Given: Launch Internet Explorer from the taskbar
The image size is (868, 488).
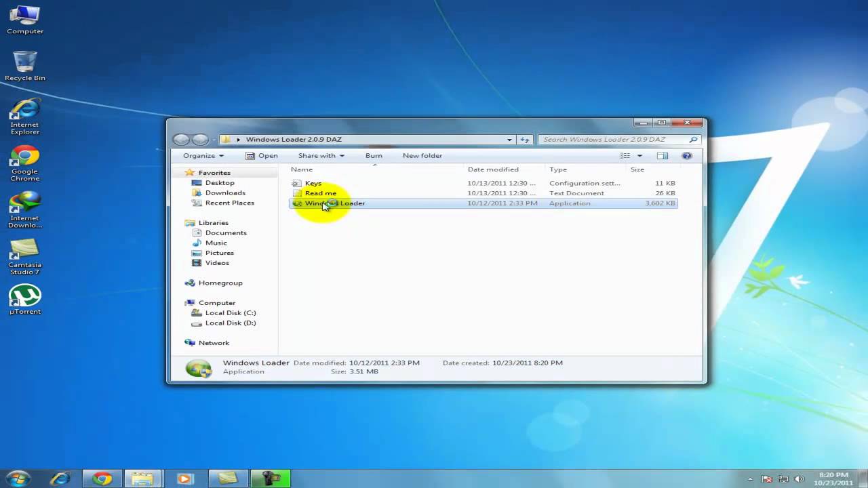Looking at the screenshot, I should pyautogui.click(x=60, y=479).
